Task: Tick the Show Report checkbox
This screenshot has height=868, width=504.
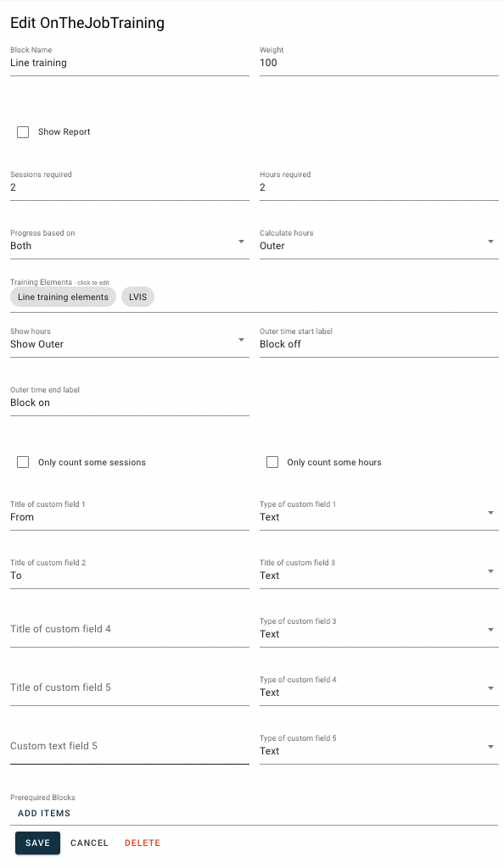Action: (23, 132)
